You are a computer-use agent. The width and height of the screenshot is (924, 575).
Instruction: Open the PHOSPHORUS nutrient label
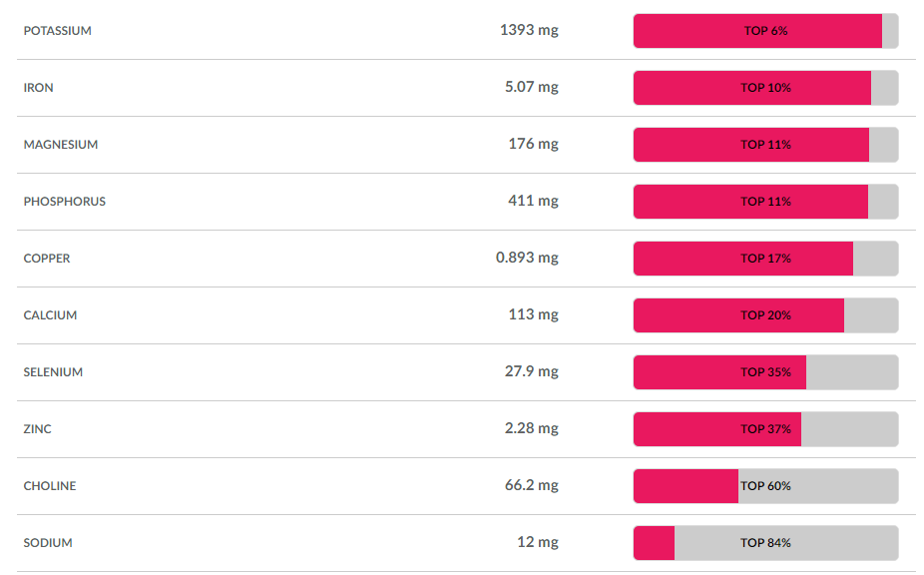click(x=64, y=201)
